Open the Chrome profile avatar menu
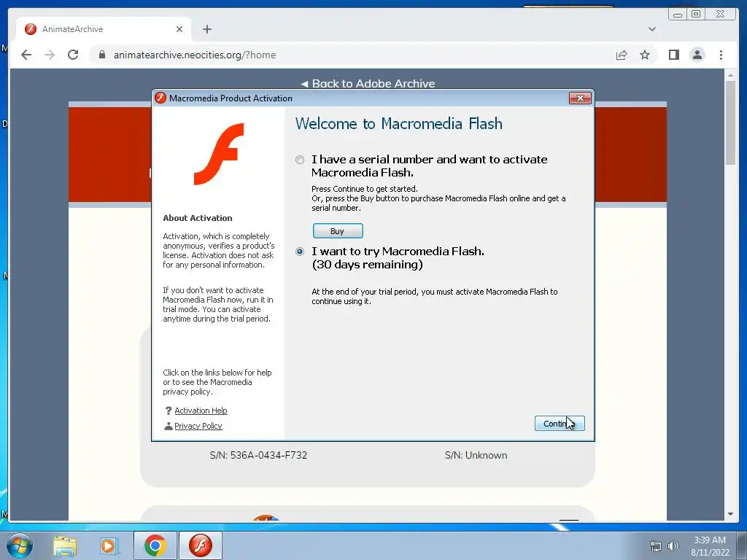The image size is (747, 560). (697, 55)
